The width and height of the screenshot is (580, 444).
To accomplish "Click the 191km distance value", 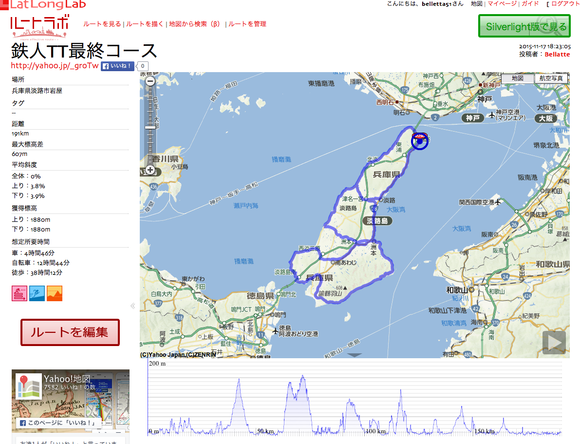I will [20, 134].
